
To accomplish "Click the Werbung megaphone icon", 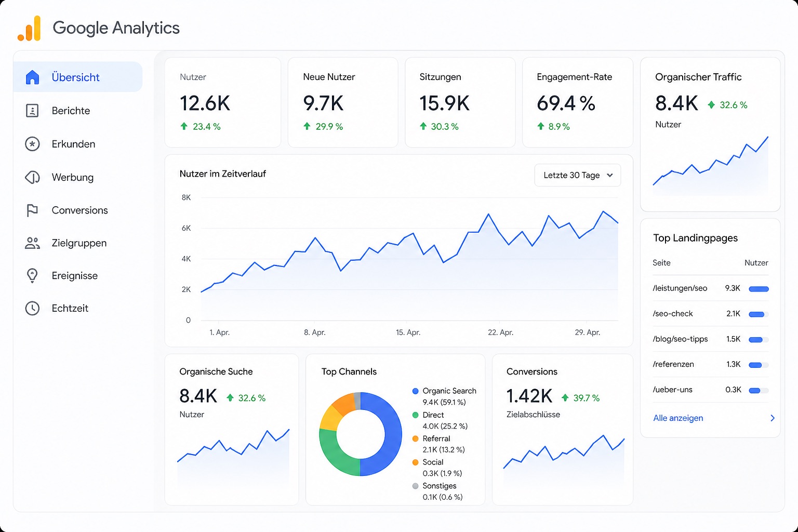I will click(32, 177).
